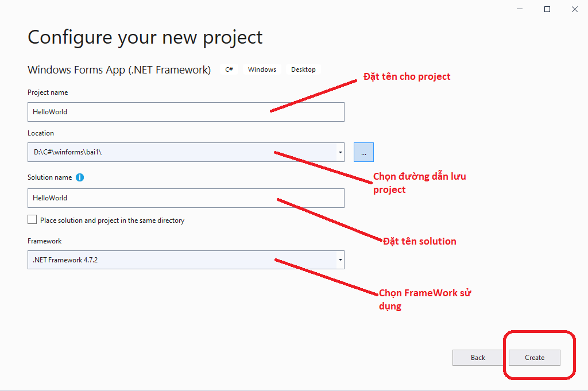This screenshot has width=588, height=391.
Task: Minimize the Configure project window
Action: pos(520,9)
